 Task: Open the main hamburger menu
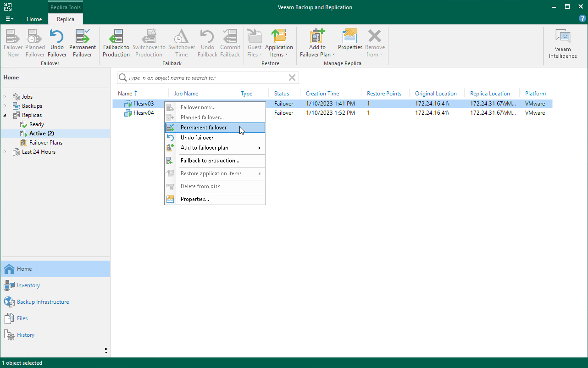[x=9, y=19]
